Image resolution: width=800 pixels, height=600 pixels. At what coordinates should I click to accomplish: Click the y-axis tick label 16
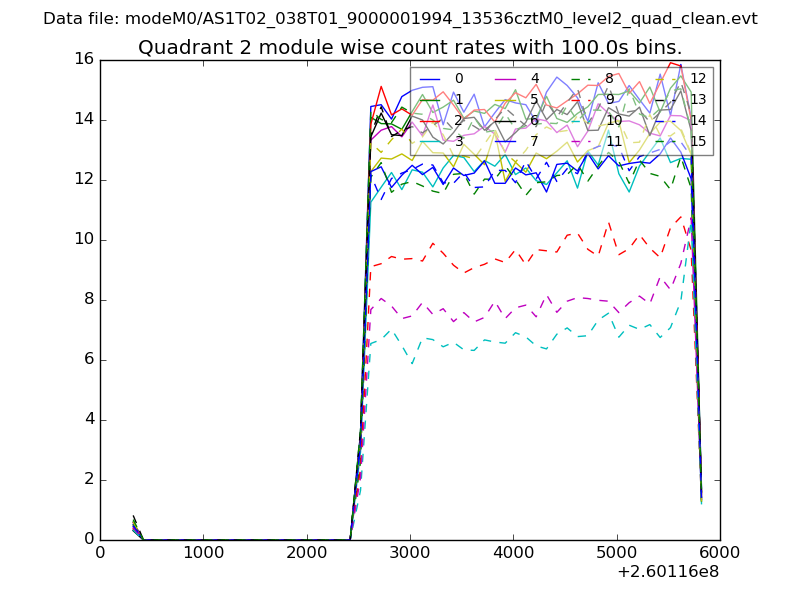pos(84,59)
